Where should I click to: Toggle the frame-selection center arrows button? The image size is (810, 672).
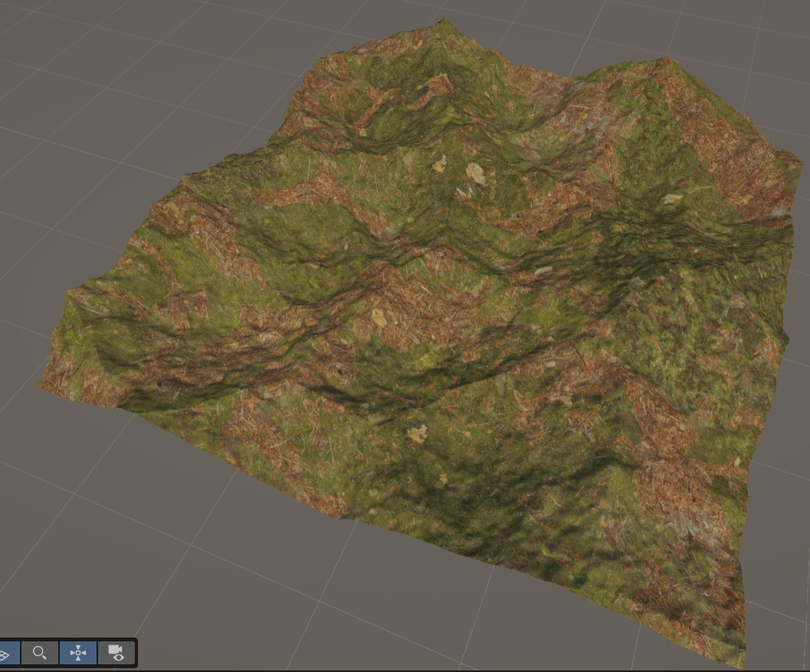(x=78, y=653)
